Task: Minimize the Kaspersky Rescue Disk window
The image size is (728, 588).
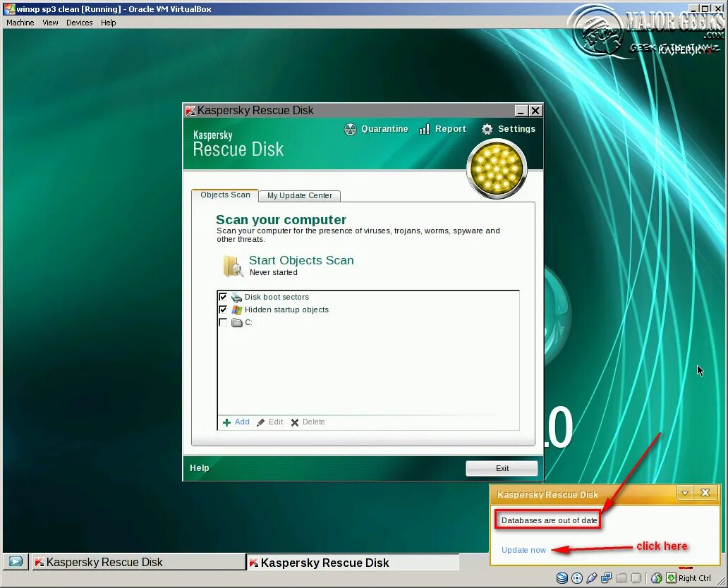Action: (x=521, y=111)
